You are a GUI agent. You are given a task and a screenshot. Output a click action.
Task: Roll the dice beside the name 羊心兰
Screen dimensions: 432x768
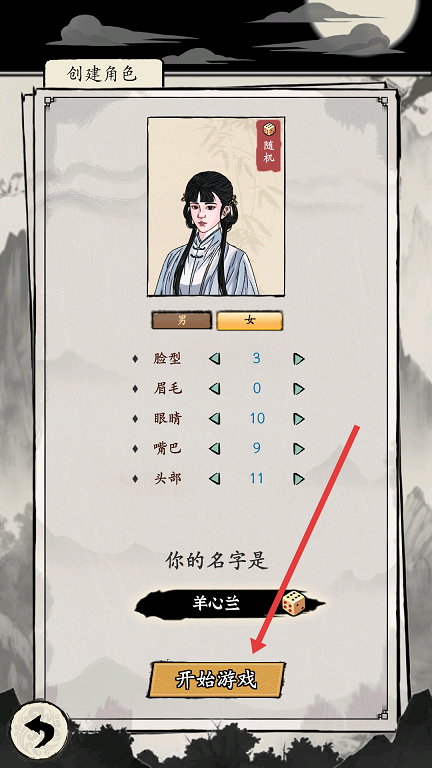[294, 602]
